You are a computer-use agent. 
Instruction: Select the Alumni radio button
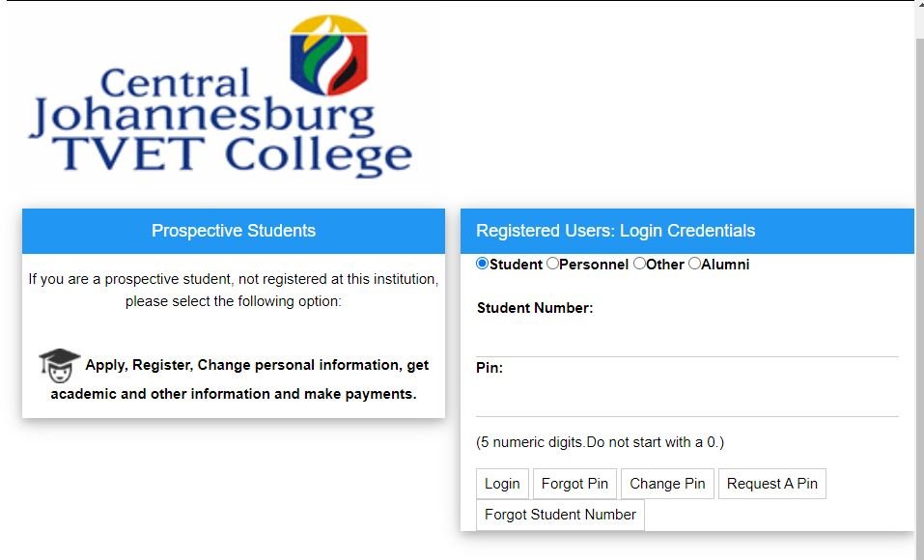tap(694, 264)
